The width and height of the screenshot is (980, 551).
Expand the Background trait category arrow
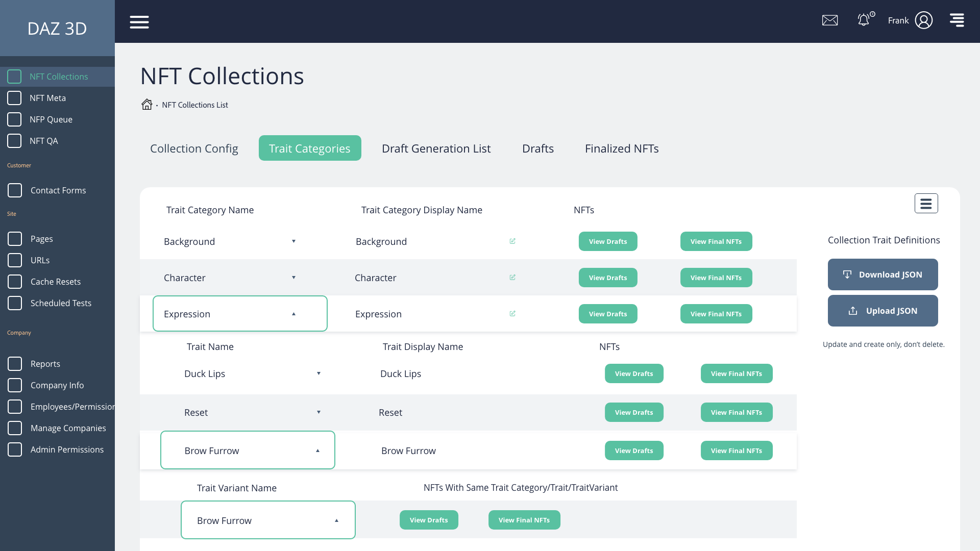click(293, 241)
